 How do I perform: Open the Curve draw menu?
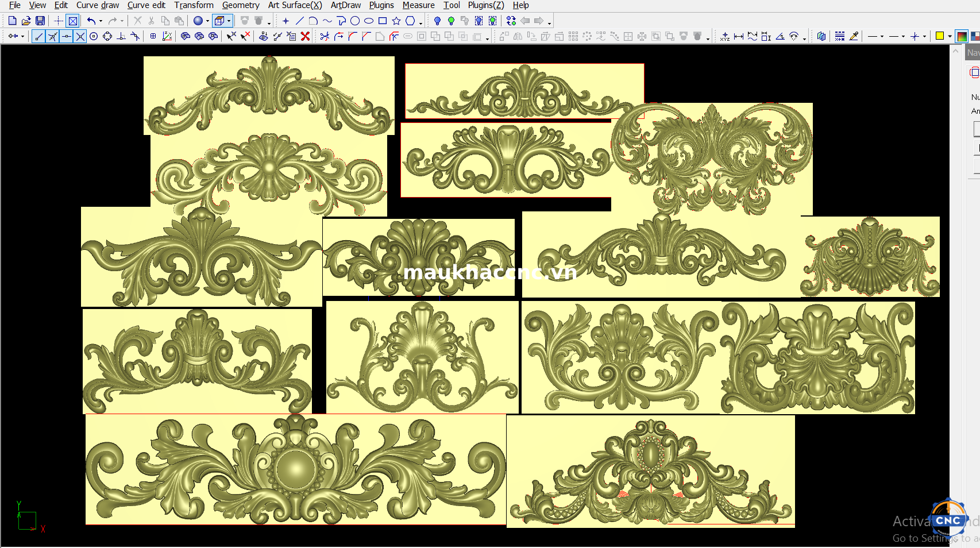(x=98, y=5)
